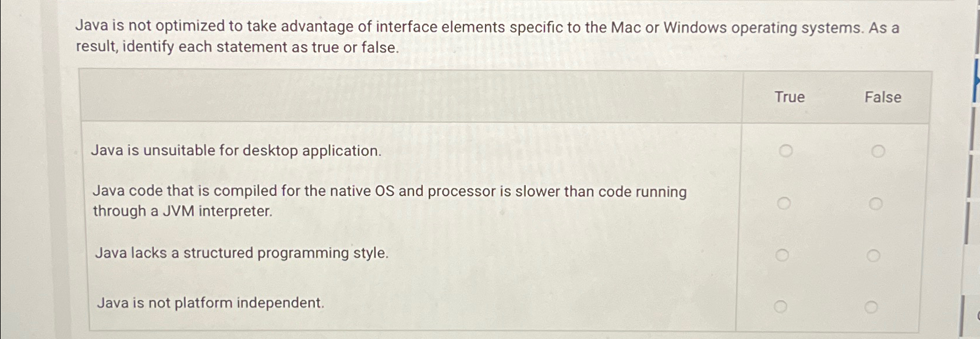This screenshot has height=339, width=980.
Task: Select the statement 'Java is not platform independent'
Action: coord(211,302)
